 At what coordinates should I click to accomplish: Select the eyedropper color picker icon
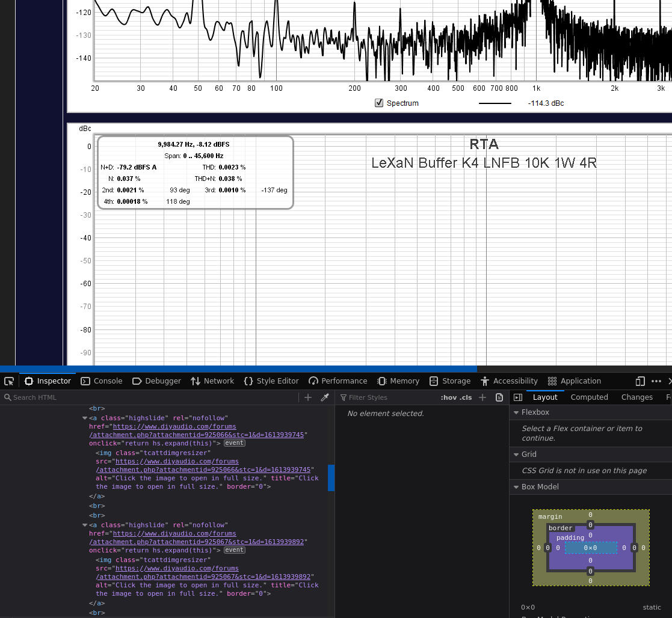click(325, 397)
